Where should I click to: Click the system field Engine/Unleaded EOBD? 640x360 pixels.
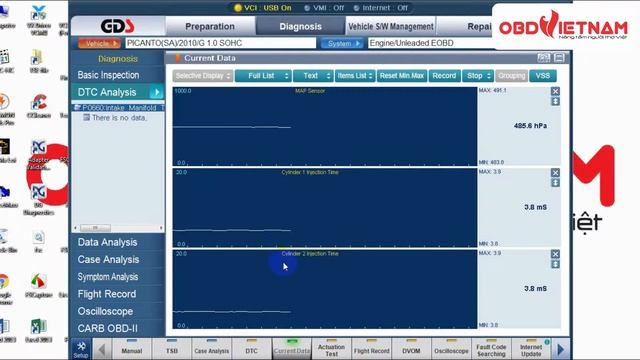coord(431,43)
